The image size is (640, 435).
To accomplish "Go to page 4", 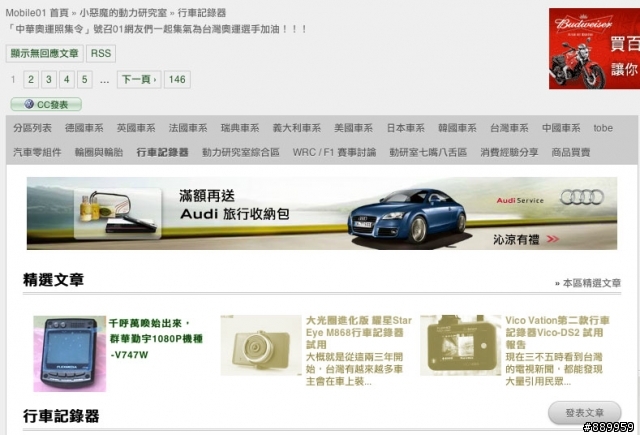I will click(67, 80).
